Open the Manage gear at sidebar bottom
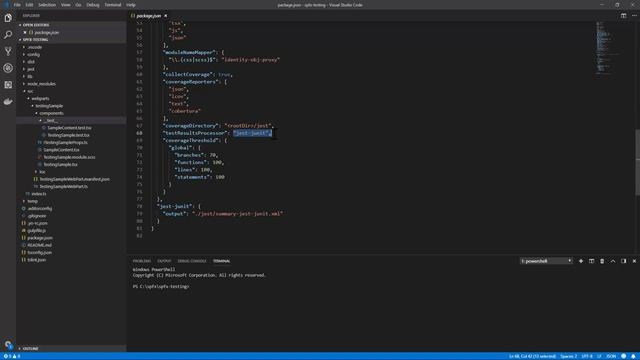Image resolution: width=640 pixels, height=360 pixels. coord(8,345)
